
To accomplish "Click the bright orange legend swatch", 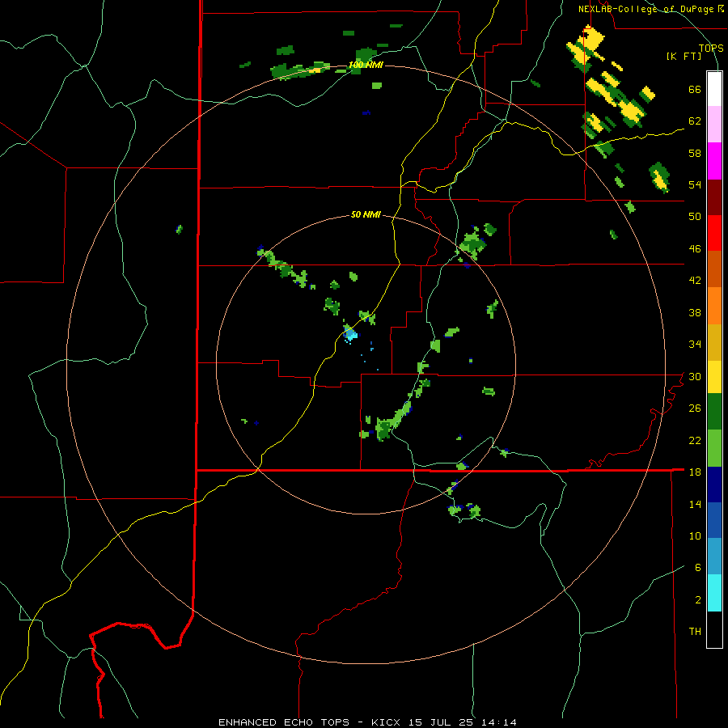I will point(714,306).
